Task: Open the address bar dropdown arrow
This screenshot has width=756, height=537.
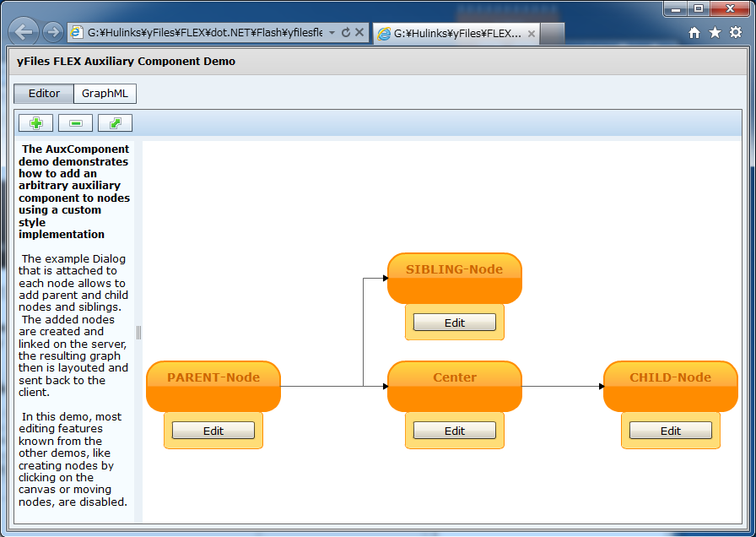Action: tap(332, 32)
